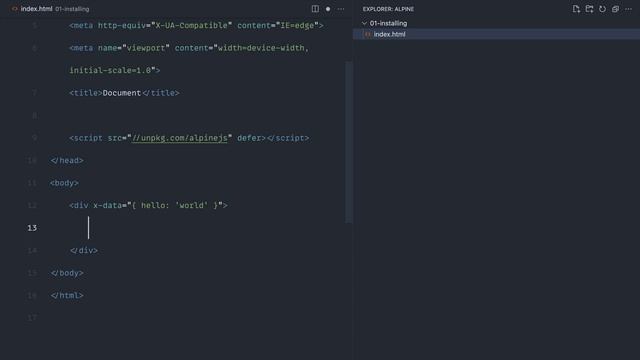Viewport: 640px width, 360px height.
Task: Click the viewport meta name value
Action: coord(146,48)
